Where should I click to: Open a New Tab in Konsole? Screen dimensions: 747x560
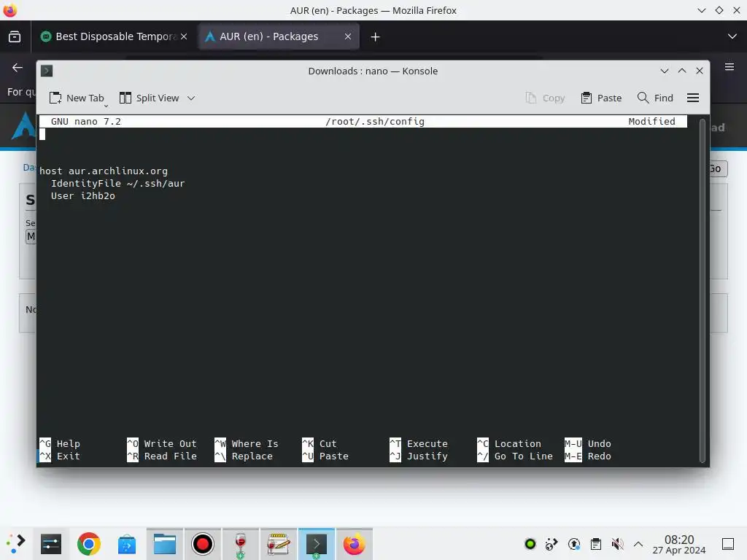tap(77, 98)
